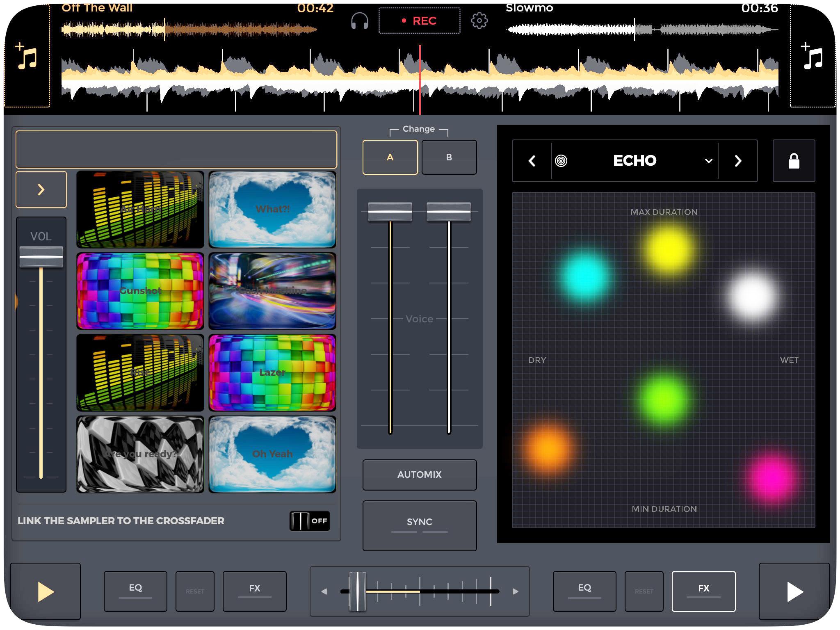Image resolution: width=840 pixels, height=630 pixels.
Task: Toggle the right deck FX button
Action: [703, 591]
